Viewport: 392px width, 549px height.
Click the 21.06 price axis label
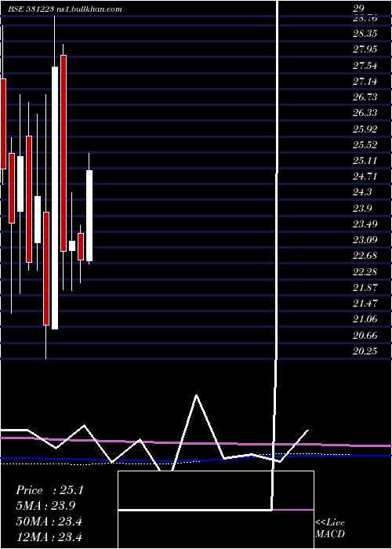365,319
